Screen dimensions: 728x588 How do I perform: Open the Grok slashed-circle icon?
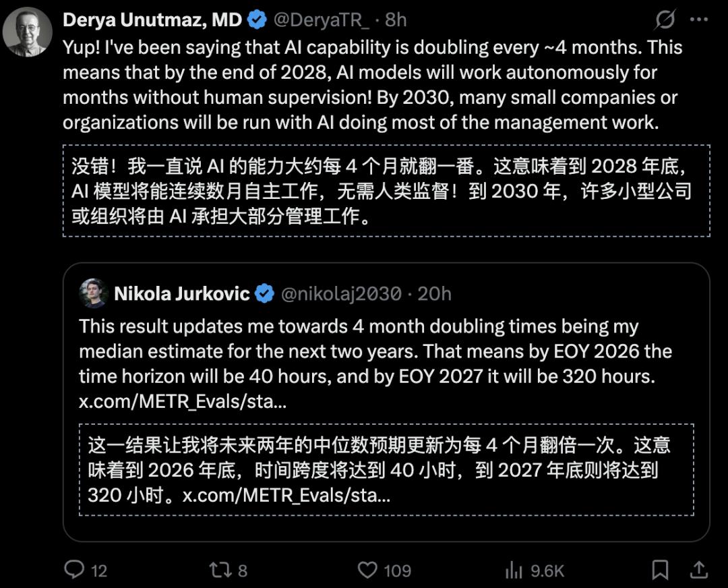[x=665, y=20]
